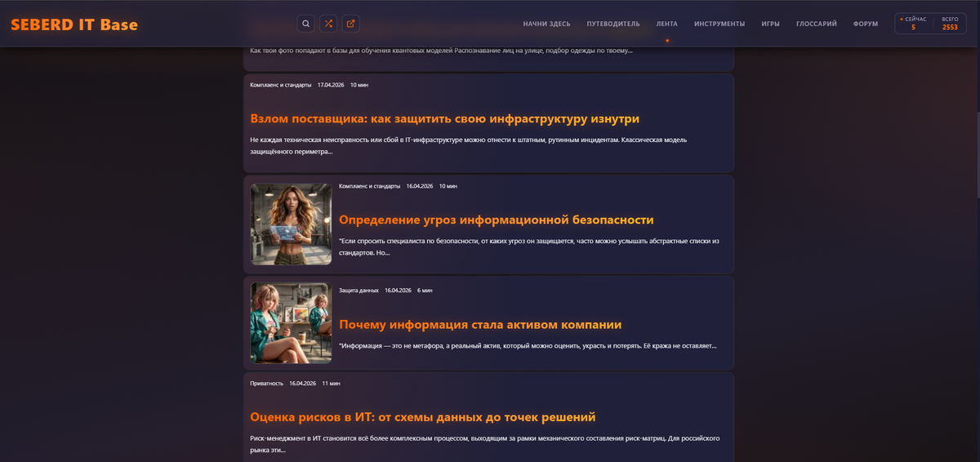Open the Инструменты menu item
The width and height of the screenshot is (980, 462).
719,24
